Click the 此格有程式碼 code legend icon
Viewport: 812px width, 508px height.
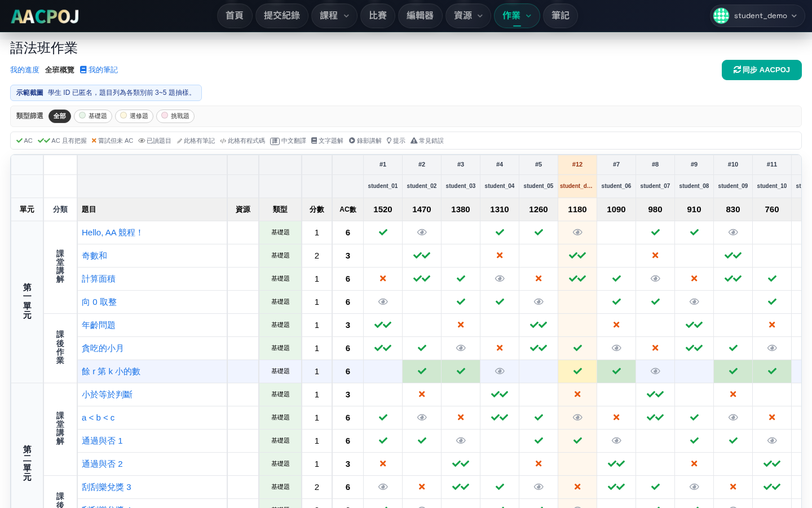click(x=223, y=141)
